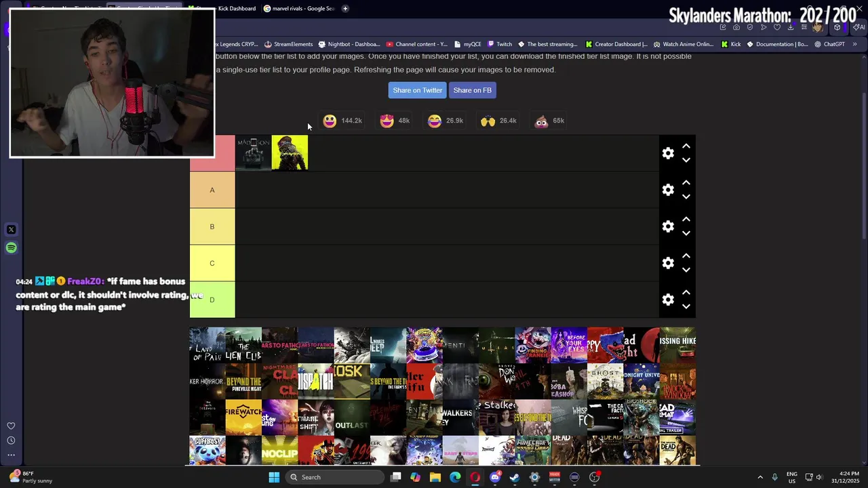Select the Madison image in top tier
868x488 pixels.
tap(253, 152)
